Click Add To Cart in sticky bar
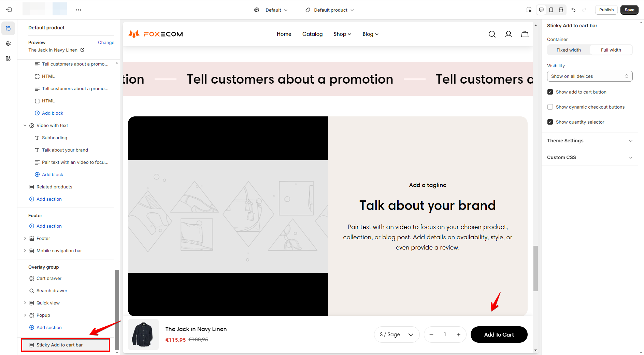Screen dimensions: 644x355 coord(499,335)
